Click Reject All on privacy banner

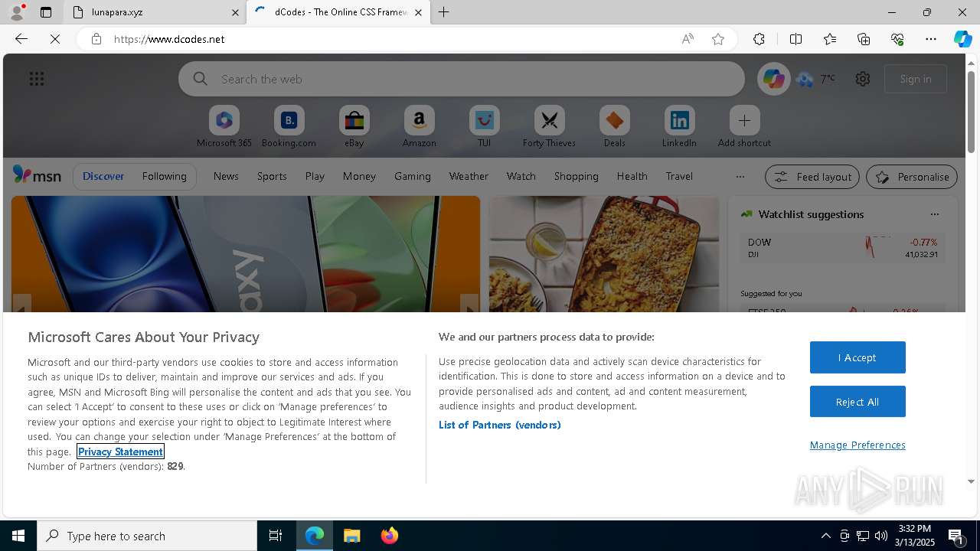point(857,402)
